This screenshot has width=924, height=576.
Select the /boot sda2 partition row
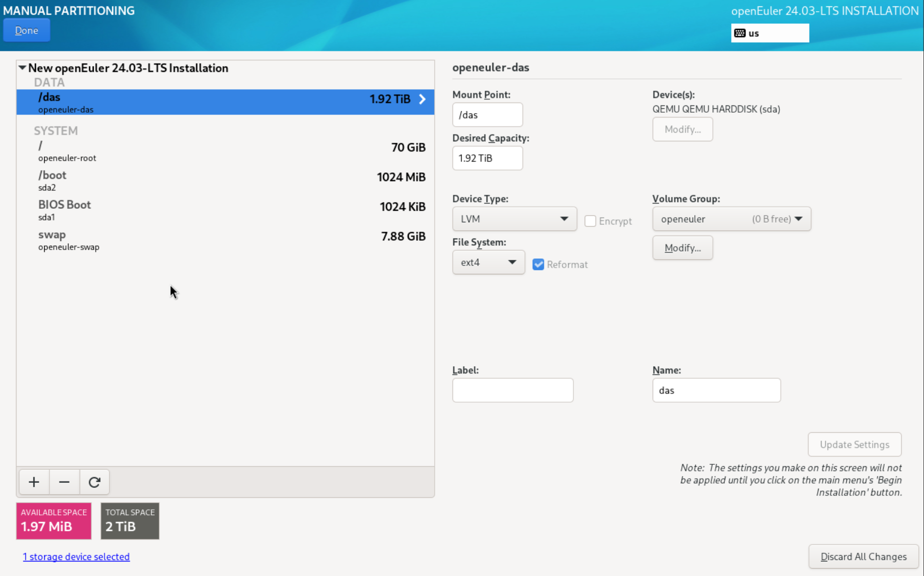point(225,181)
